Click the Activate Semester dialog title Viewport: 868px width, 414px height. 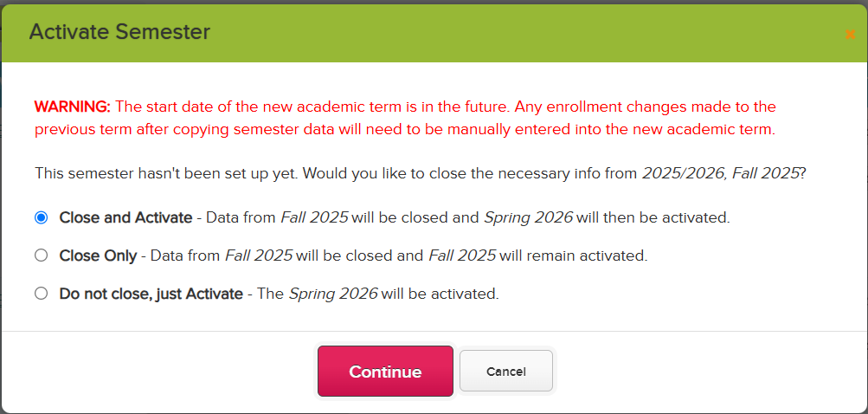tap(119, 32)
